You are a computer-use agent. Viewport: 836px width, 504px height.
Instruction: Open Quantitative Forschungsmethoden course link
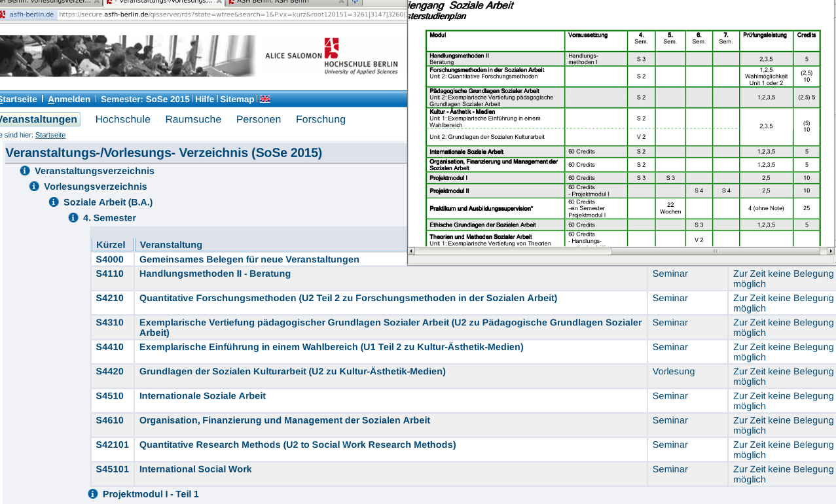348,298
